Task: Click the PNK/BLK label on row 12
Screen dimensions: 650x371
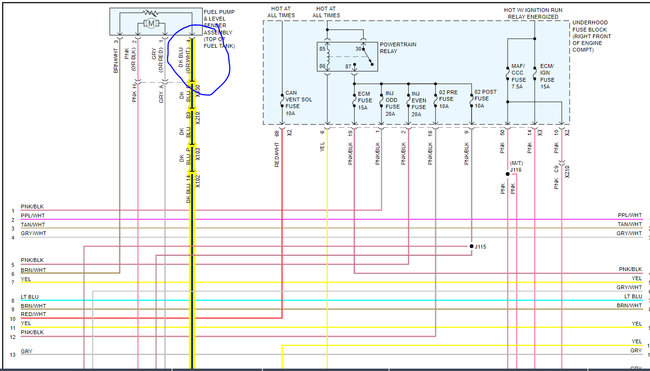Action: point(32,332)
